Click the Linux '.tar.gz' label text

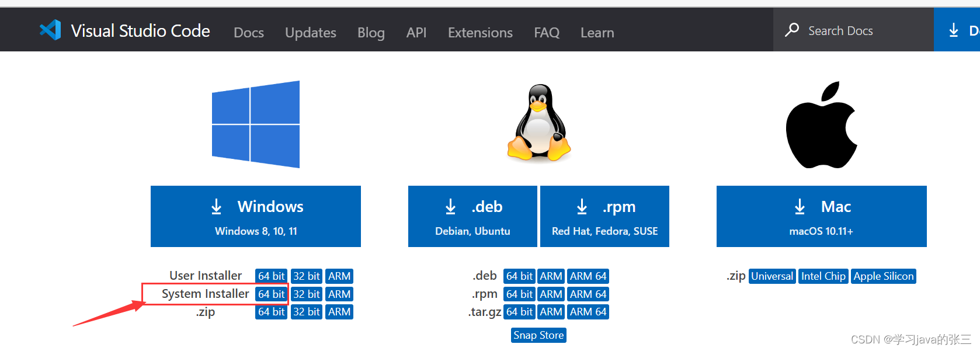point(485,312)
